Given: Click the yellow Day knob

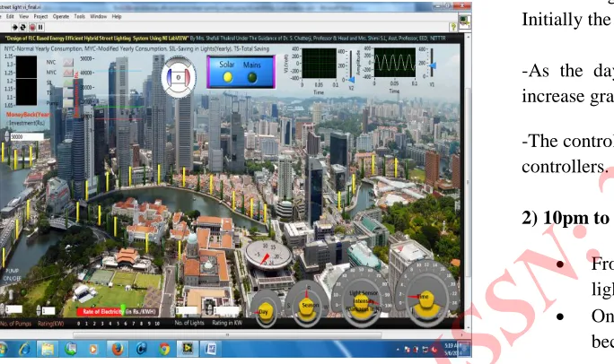Looking at the screenshot, I should pyautogui.click(x=265, y=312).
